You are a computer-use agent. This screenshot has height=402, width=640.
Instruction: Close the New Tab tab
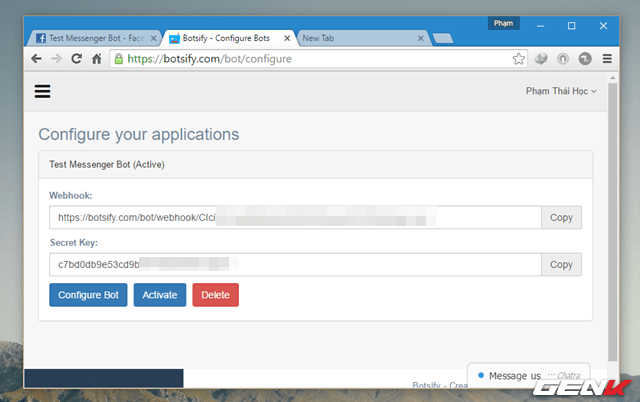[x=421, y=38]
